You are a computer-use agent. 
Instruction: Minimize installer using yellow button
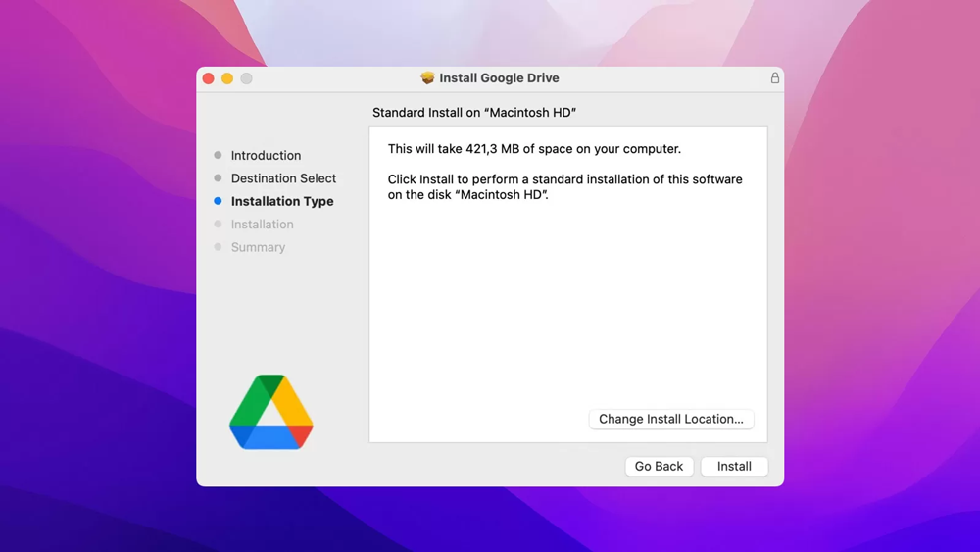point(227,78)
